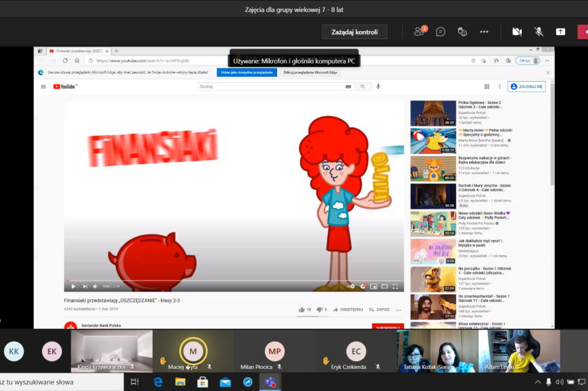Enter fullscreen video mode
588x391 pixels.
pyautogui.click(x=395, y=286)
